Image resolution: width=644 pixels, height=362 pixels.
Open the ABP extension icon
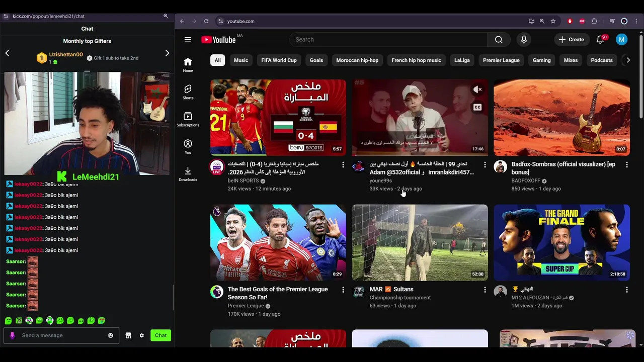582,21
